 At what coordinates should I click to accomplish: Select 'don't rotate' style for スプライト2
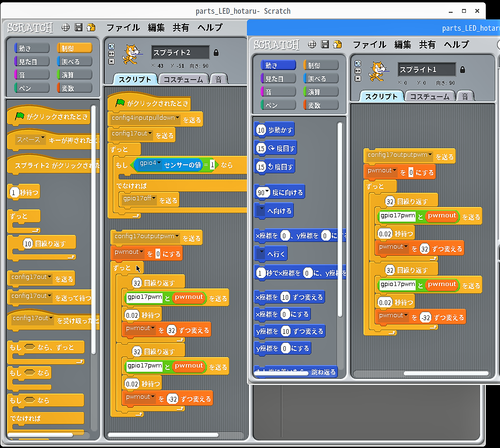(x=111, y=62)
